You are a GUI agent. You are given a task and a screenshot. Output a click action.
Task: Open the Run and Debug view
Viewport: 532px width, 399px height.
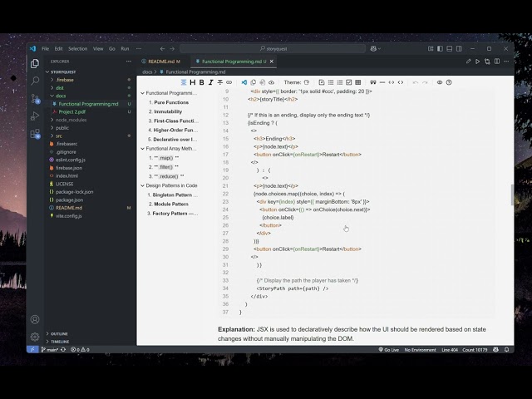35,116
